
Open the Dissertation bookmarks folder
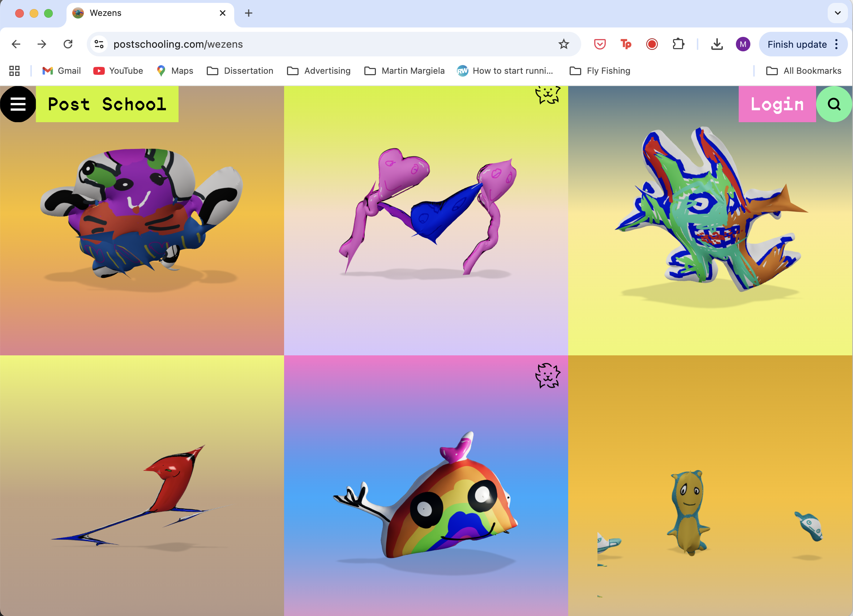[240, 71]
